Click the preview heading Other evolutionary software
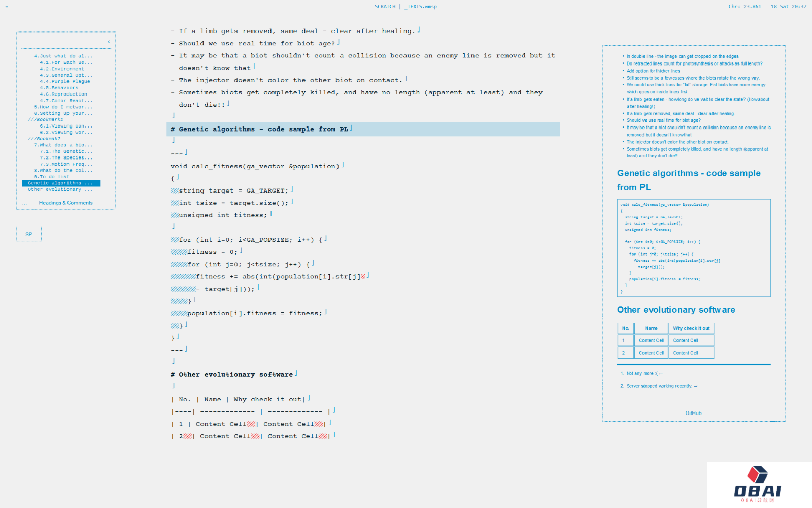The image size is (812, 508). 675,310
